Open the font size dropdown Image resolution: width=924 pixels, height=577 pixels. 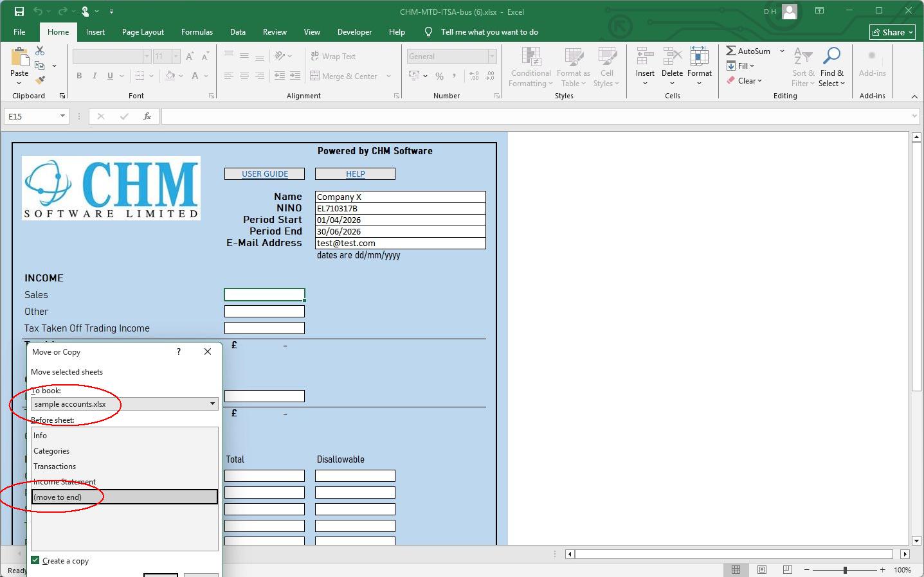tap(176, 57)
